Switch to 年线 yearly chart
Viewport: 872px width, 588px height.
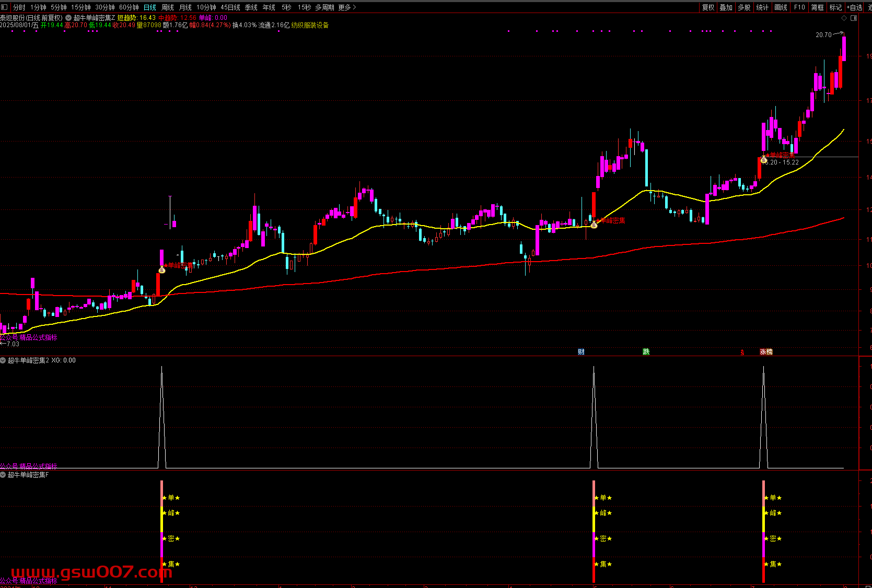[269, 7]
